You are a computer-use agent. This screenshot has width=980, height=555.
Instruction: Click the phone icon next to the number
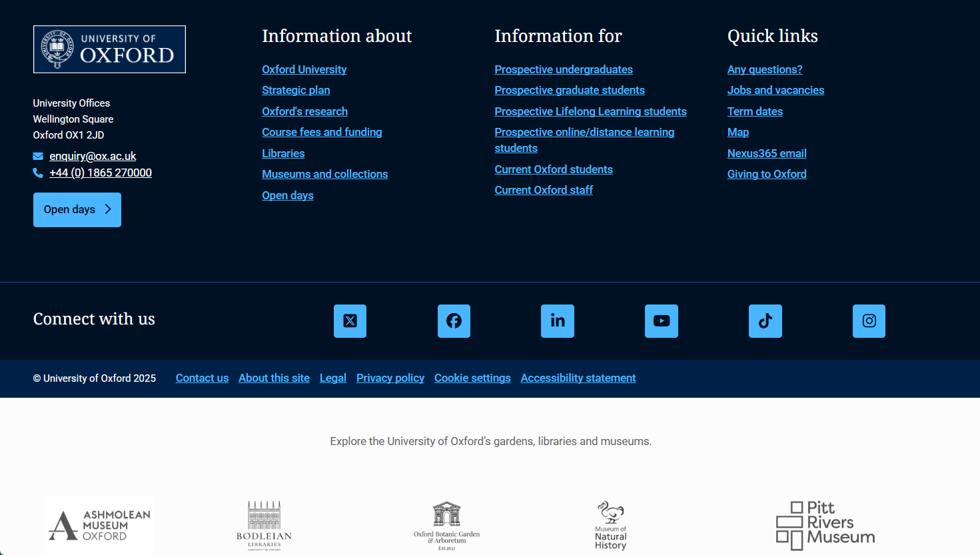click(38, 172)
